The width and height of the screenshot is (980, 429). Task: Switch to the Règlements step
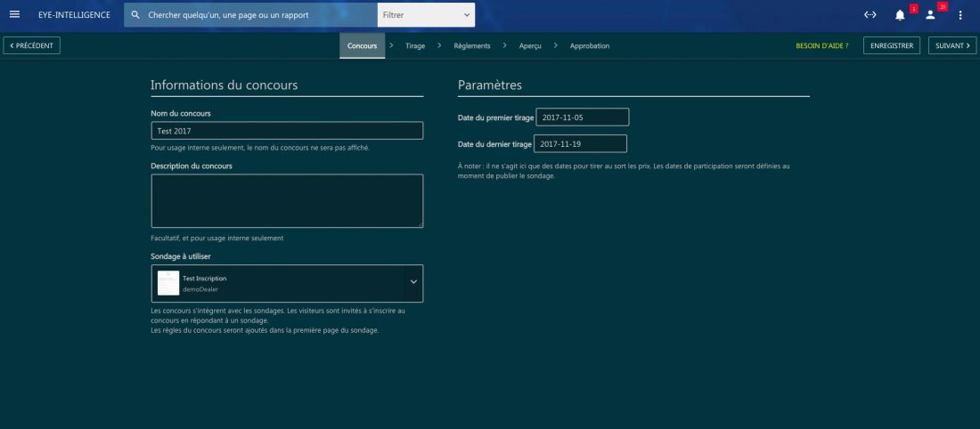471,45
